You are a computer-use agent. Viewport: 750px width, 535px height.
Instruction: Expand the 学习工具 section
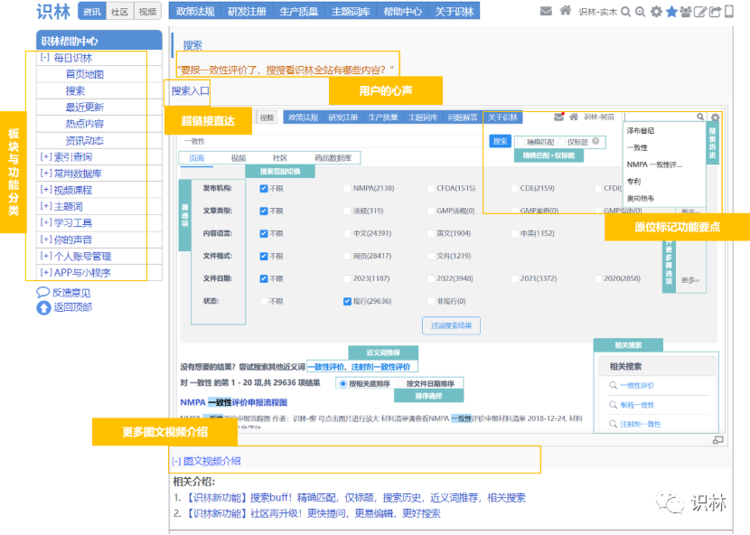46,223
